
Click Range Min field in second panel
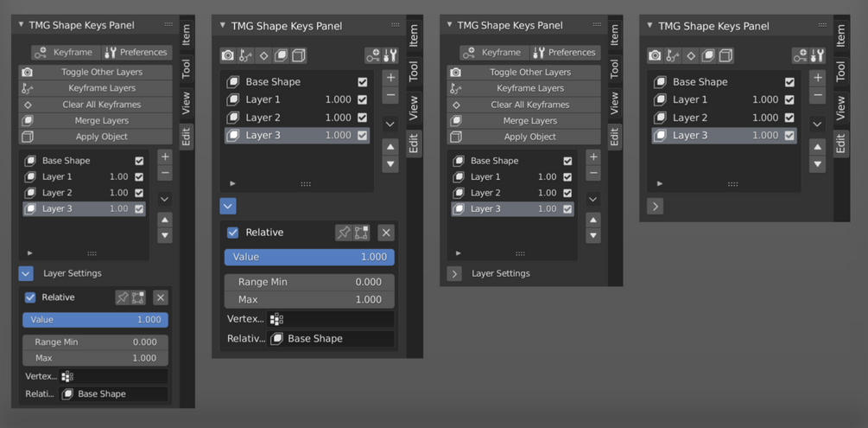coord(309,282)
